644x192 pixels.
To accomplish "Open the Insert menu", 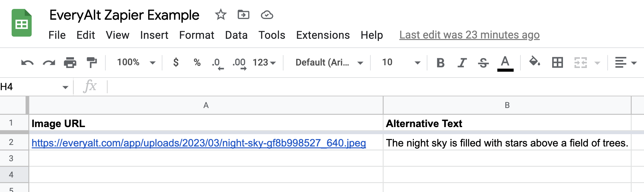I will (x=154, y=35).
